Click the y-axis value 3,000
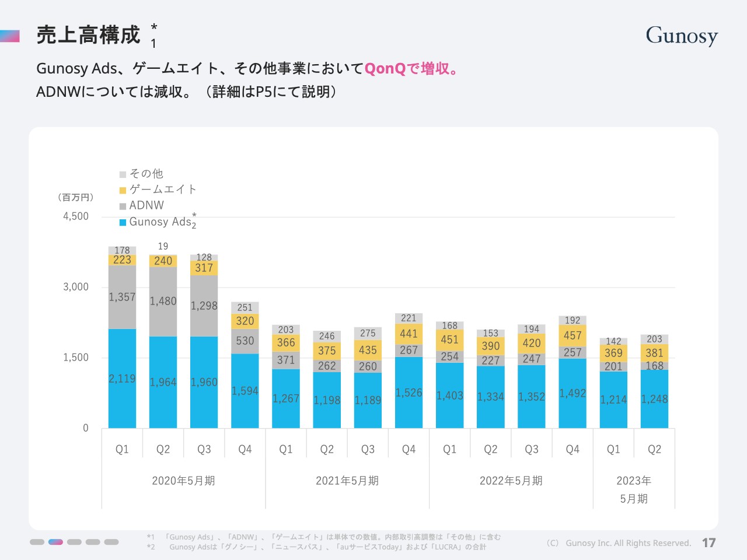Screen dimensions: 747x560 coord(76,287)
